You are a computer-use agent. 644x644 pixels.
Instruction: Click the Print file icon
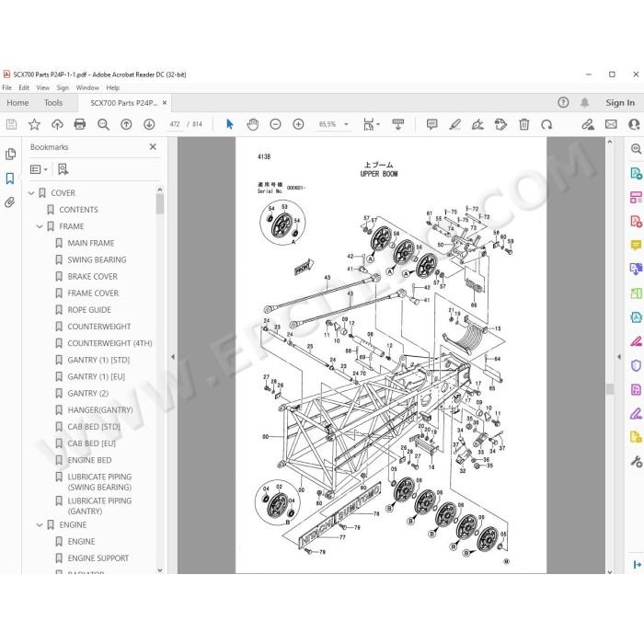pos(80,124)
